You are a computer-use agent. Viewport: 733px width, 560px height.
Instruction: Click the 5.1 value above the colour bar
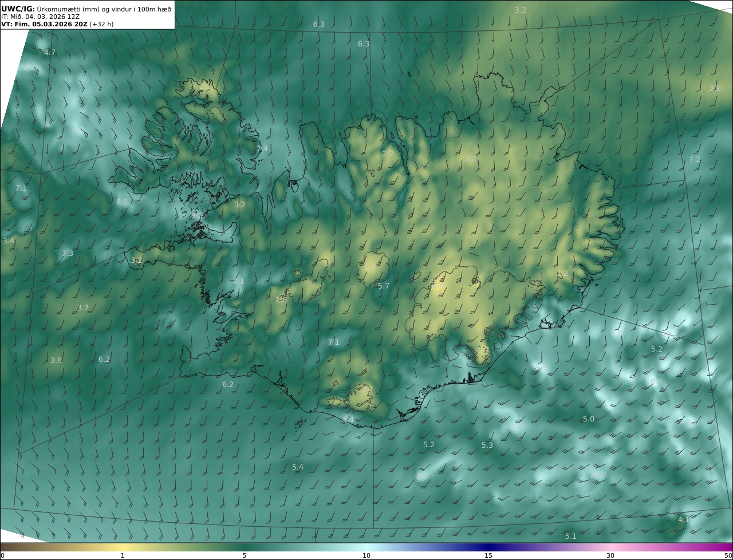[x=571, y=537]
